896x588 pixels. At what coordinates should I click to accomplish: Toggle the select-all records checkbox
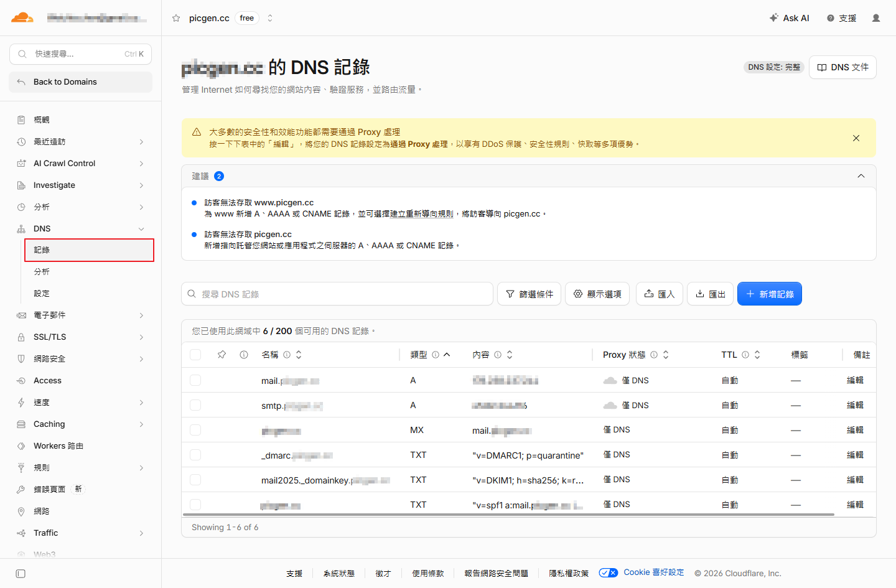pos(195,355)
